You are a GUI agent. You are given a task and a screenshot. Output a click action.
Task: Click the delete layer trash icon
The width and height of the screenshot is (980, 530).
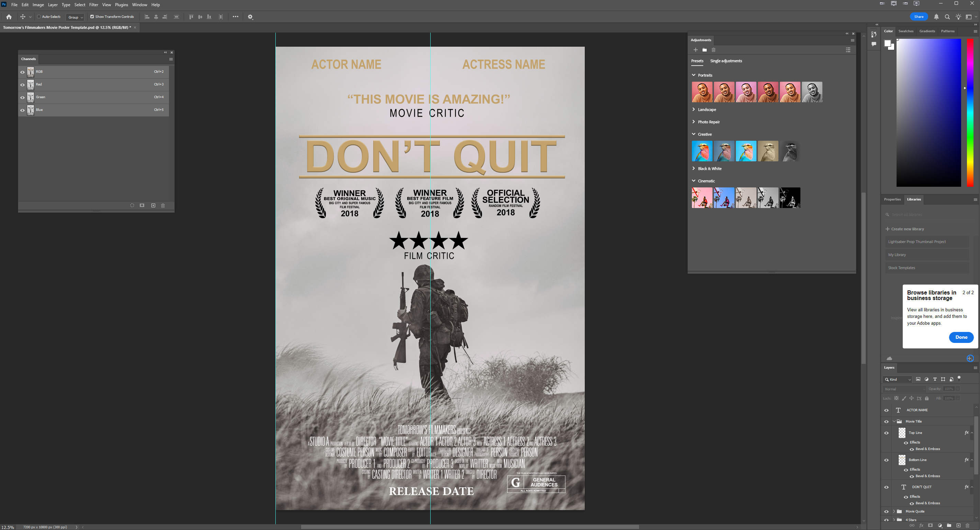point(967,526)
